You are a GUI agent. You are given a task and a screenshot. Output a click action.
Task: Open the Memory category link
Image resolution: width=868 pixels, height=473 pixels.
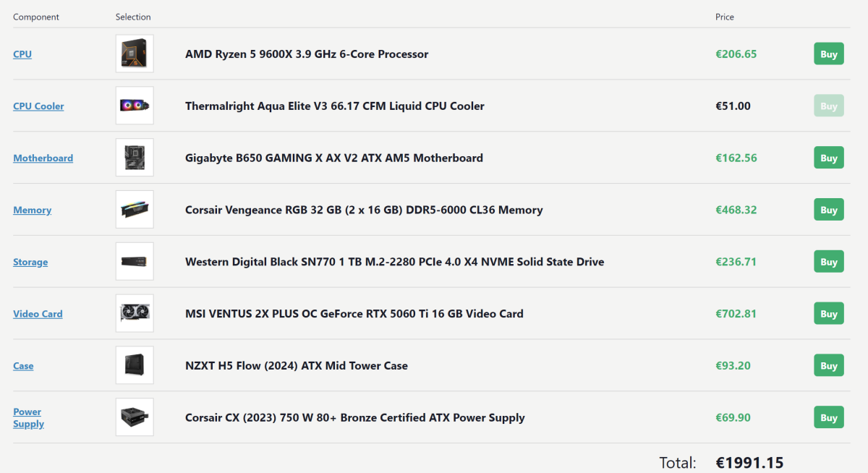point(32,210)
